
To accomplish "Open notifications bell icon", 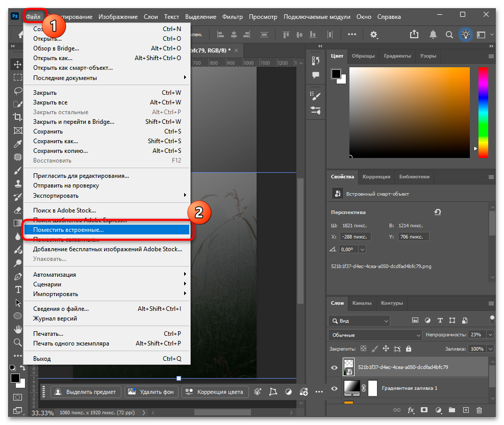I will click(433, 34).
